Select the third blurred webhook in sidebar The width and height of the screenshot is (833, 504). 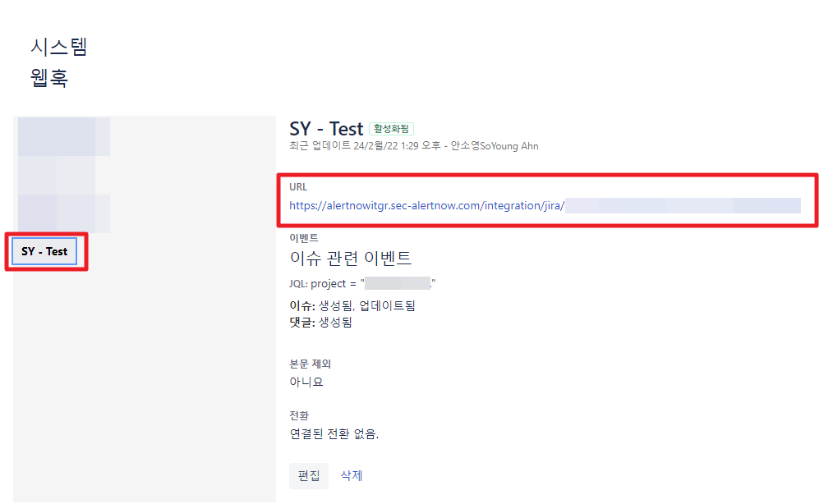[63, 213]
